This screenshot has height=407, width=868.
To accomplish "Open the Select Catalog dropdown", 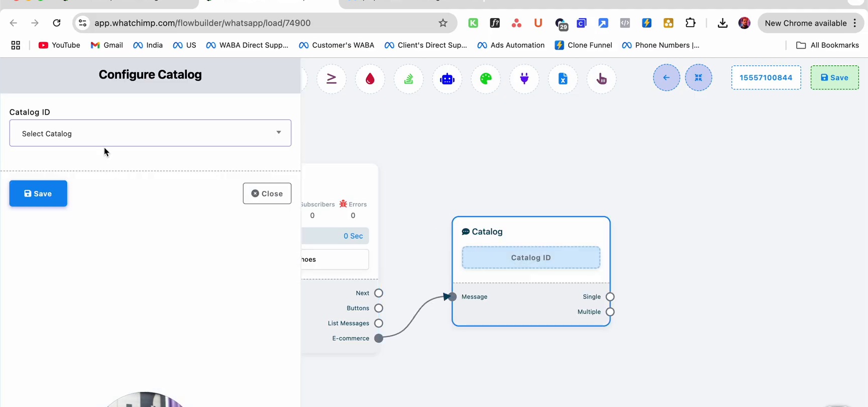I will [150, 133].
